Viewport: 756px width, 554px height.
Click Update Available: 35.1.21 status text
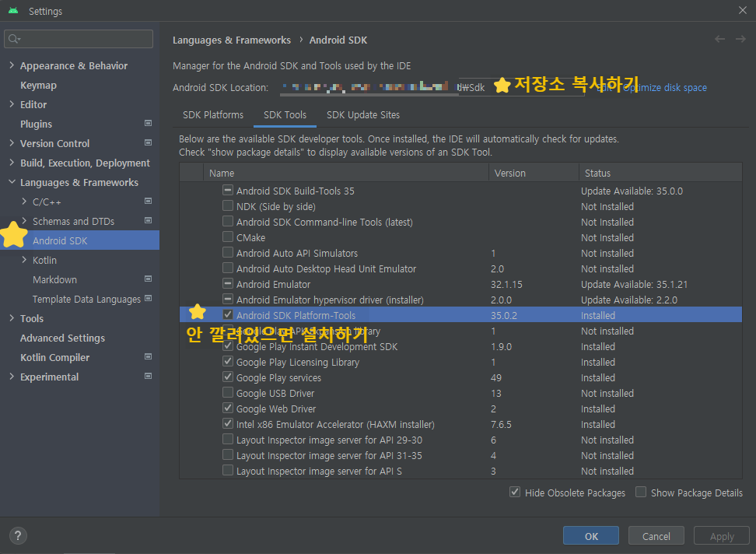click(634, 285)
